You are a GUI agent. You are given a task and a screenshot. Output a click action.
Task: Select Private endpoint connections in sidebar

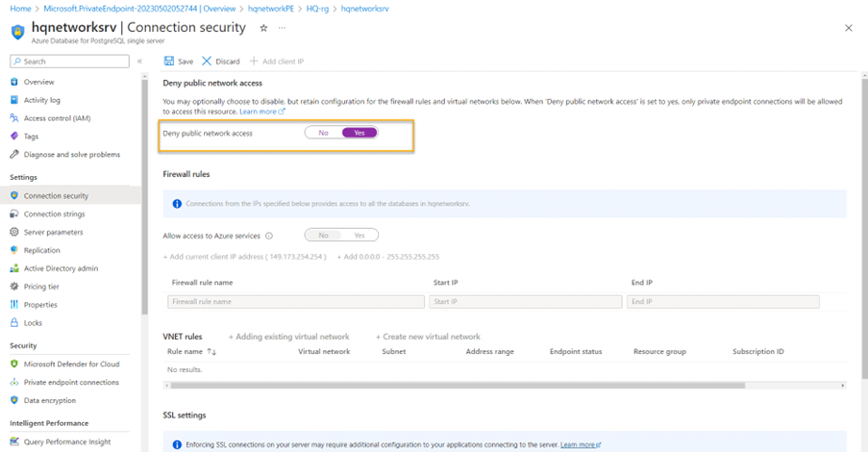point(71,383)
